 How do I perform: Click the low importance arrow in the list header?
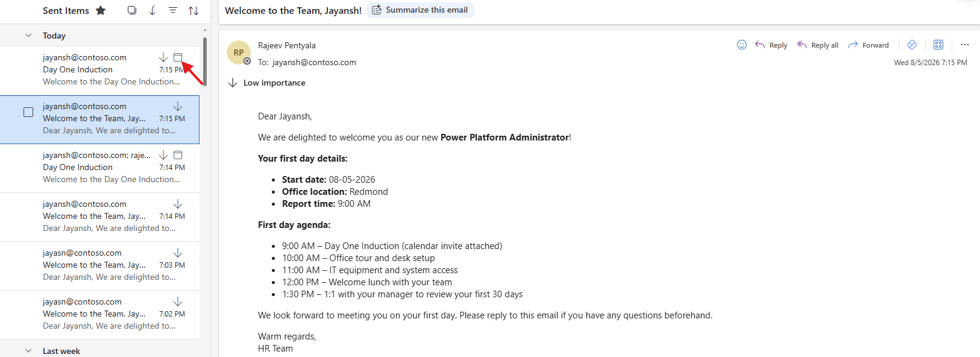click(x=152, y=10)
